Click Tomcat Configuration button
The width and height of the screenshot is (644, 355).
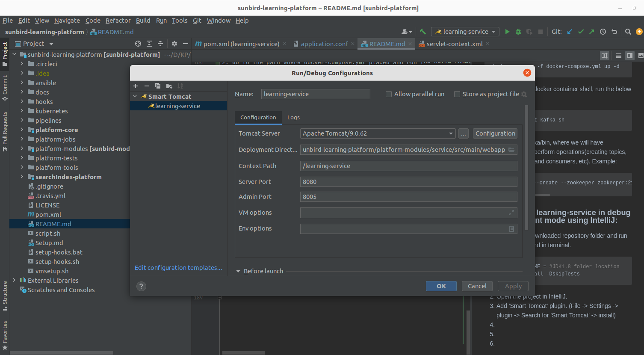pyautogui.click(x=495, y=133)
